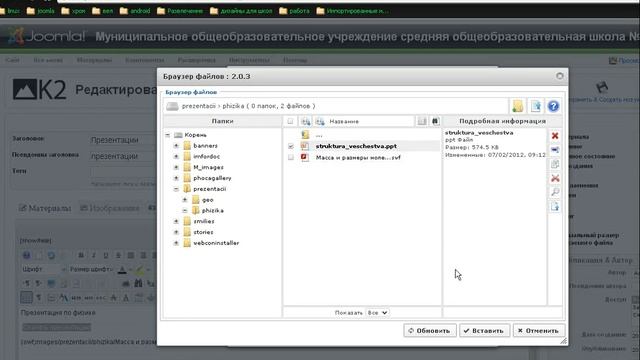Expand the phocagallery folder
This screenshot has width=640, height=360.
coord(176,178)
